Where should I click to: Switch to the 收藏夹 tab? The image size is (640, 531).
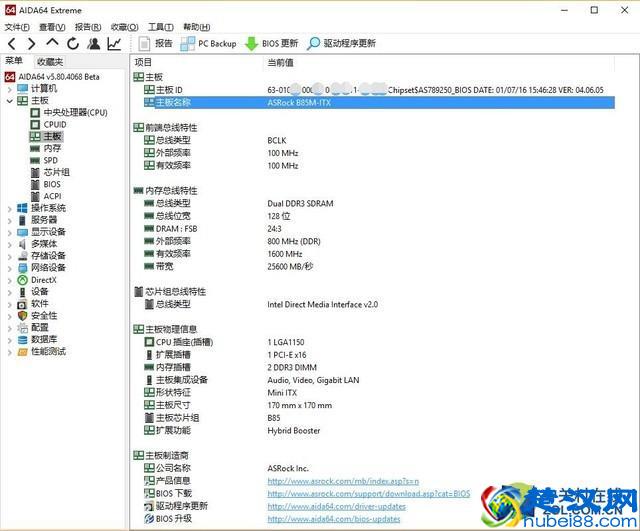[50, 62]
